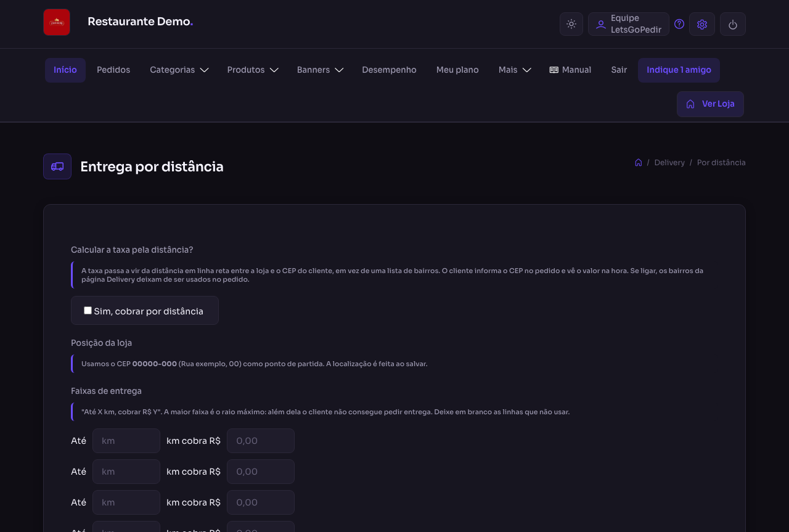Click the 'Faixas de entrega' label

pos(106,391)
